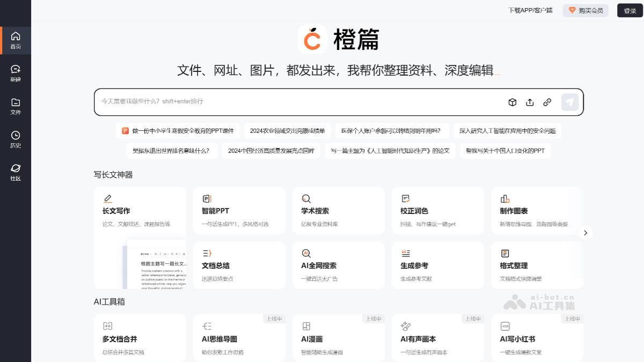Click the AI思维导图 card title

[x=219, y=339]
